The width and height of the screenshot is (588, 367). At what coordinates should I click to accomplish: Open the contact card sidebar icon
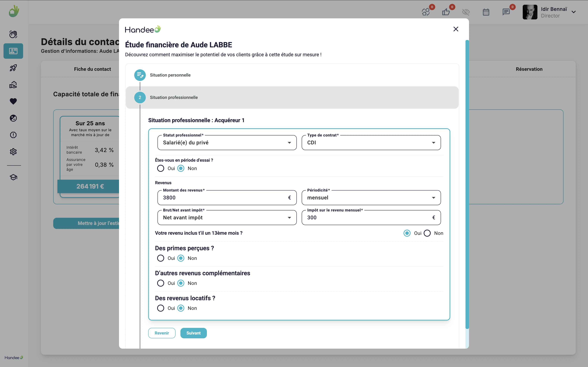click(13, 51)
